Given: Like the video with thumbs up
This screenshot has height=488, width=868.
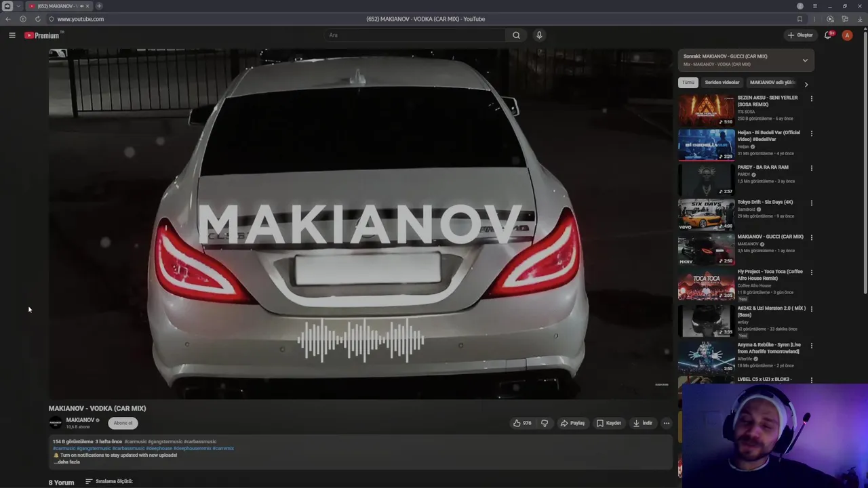Looking at the screenshot, I should coord(522,423).
